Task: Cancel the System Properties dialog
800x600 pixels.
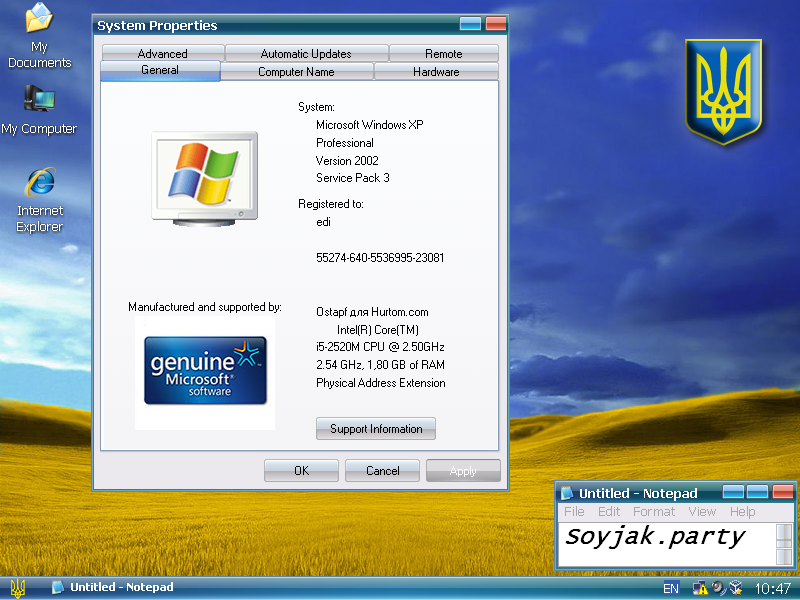Action: pos(383,470)
